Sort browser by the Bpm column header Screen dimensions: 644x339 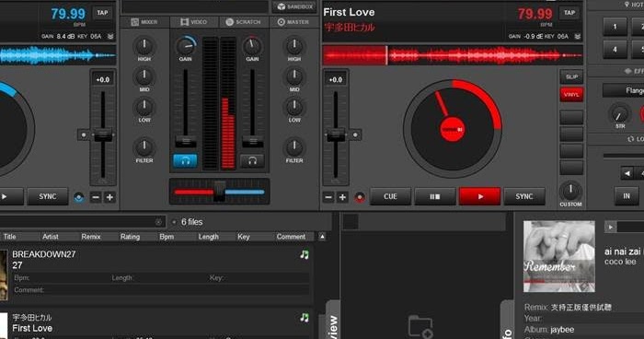point(167,237)
